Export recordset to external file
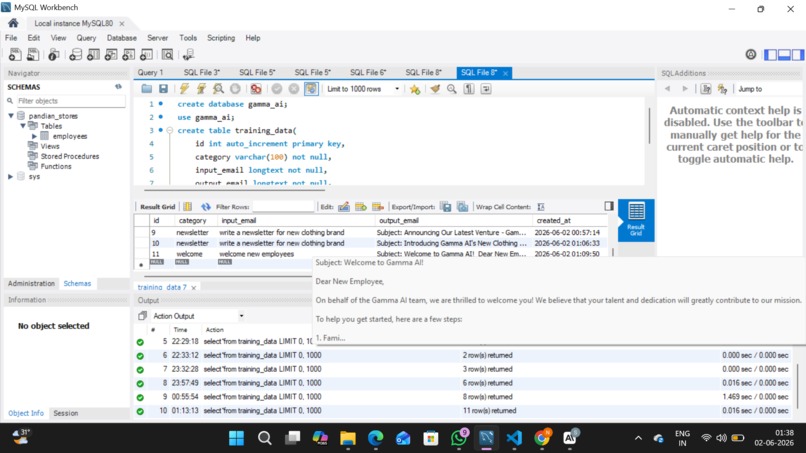Screen dimensions: 806x453 point(446,207)
